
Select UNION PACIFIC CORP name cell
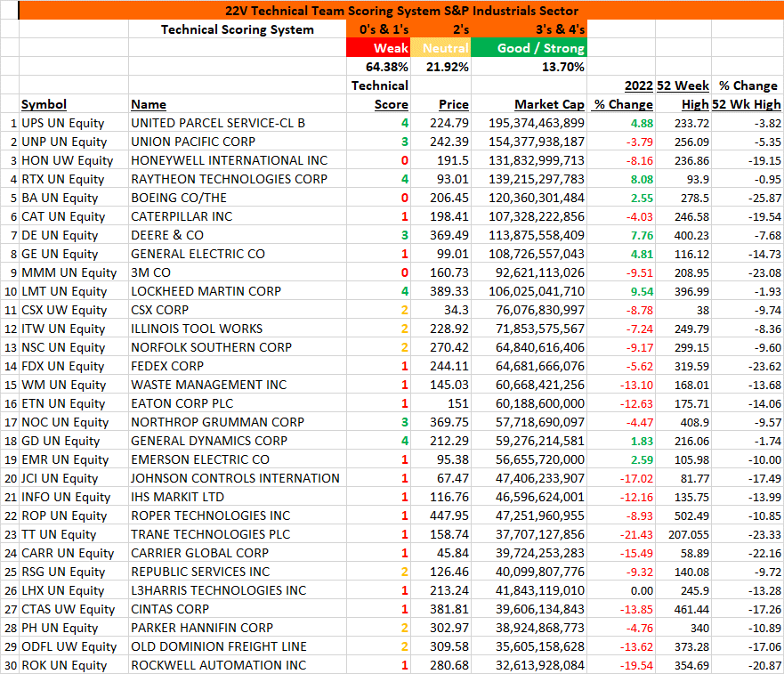click(x=237, y=142)
